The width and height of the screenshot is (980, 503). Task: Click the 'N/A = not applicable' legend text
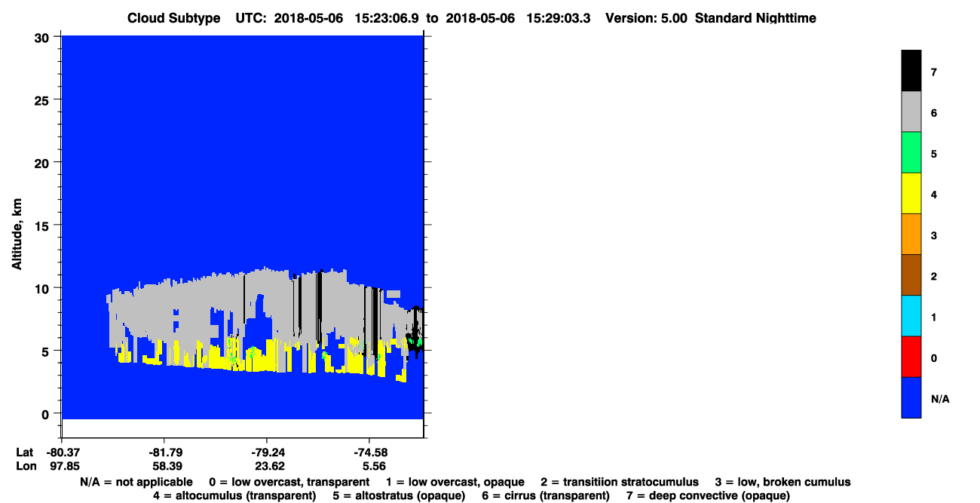(x=136, y=482)
